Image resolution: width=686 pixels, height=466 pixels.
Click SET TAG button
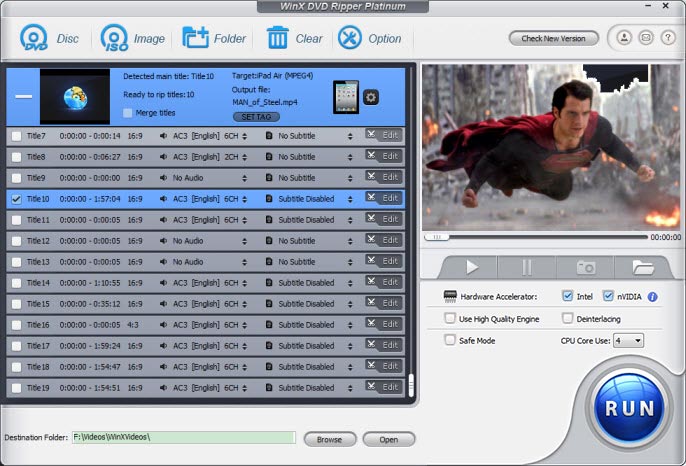pos(256,117)
